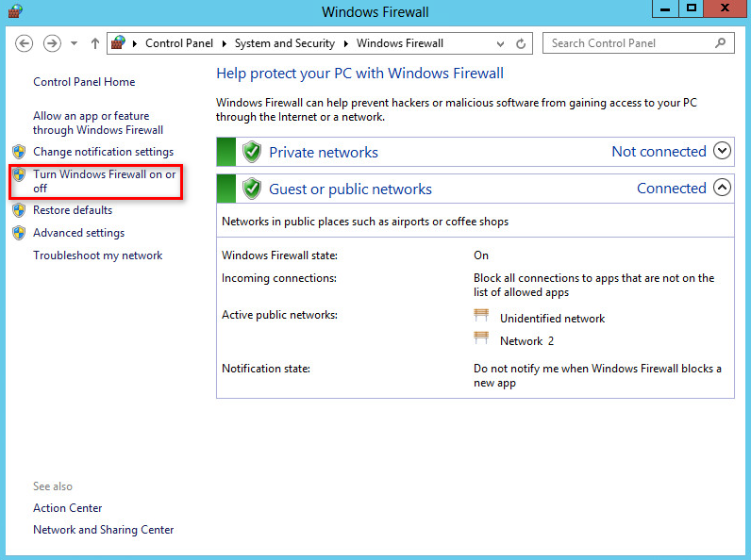Viewport: 751px width, 560px height.
Task: Go up one level with the Up arrow
Action: point(95,43)
